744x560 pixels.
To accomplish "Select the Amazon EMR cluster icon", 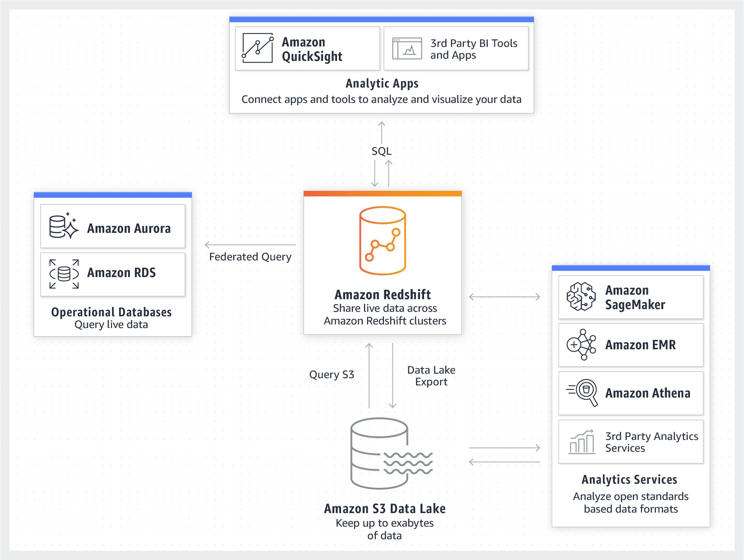I will click(581, 345).
